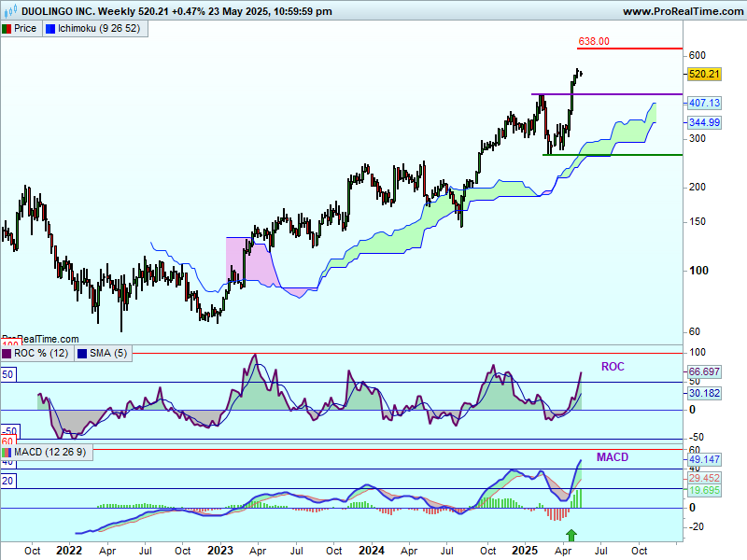Click the ROC % (12) legend icon
The height and width of the screenshot is (560, 747).
click(7, 353)
